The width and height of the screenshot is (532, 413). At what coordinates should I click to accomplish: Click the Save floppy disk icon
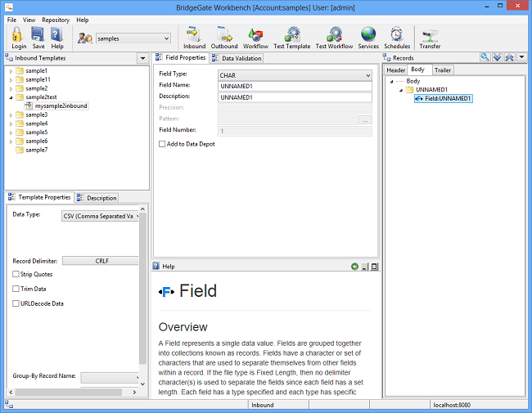coord(38,34)
